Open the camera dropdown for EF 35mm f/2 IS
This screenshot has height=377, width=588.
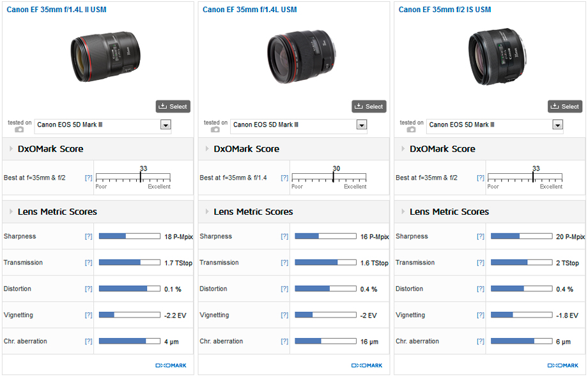pos(558,125)
